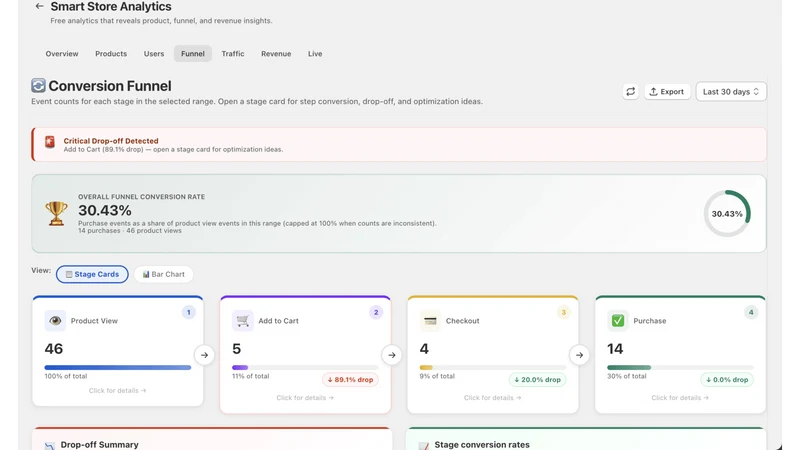Click the arrow between Checkout and Purchase
Screen dimensions: 800x450
[x=579, y=355]
